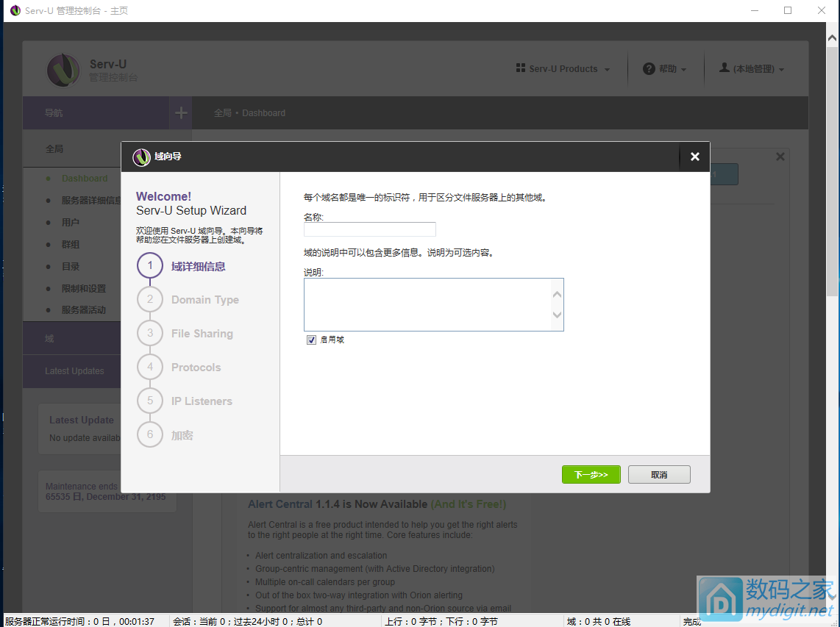Viewport: 840px width, 627px height.
Task: Click the 说明 text area scroll down arrow
Action: (x=557, y=315)
